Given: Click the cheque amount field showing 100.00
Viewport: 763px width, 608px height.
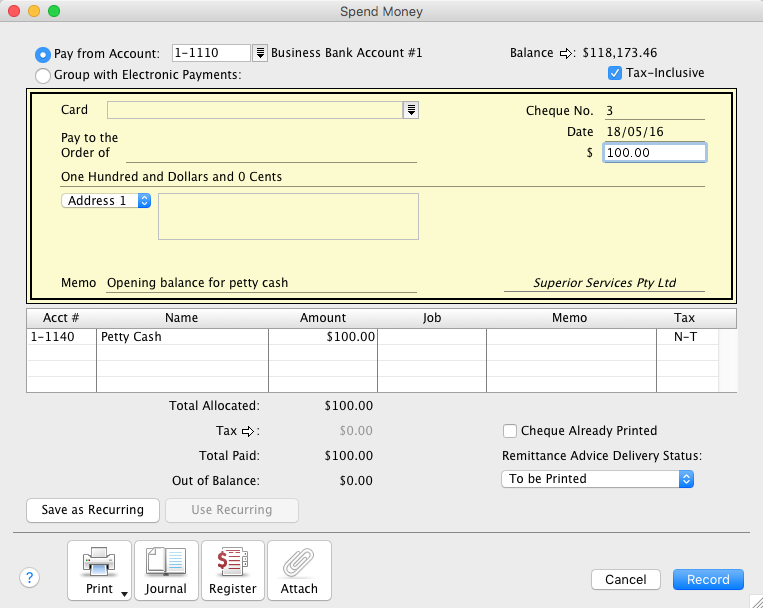Looking at the screenshot, I should [x=654, y=153].
